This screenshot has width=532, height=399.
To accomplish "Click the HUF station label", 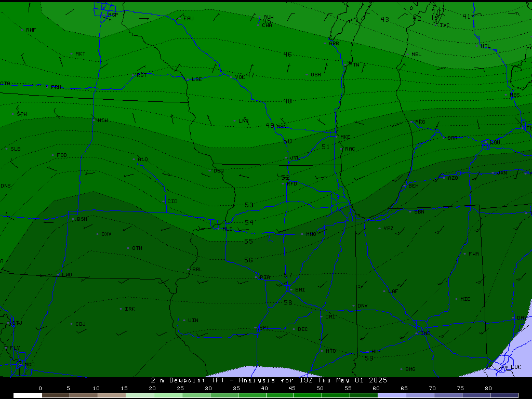I will pyautogui.click(x=376, y=352).
